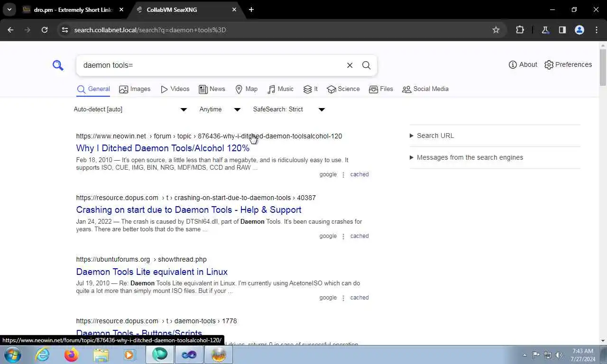This screenshot has height=364, width=607.
Task: Go back in browser history
Action: (x=10, y=30)
